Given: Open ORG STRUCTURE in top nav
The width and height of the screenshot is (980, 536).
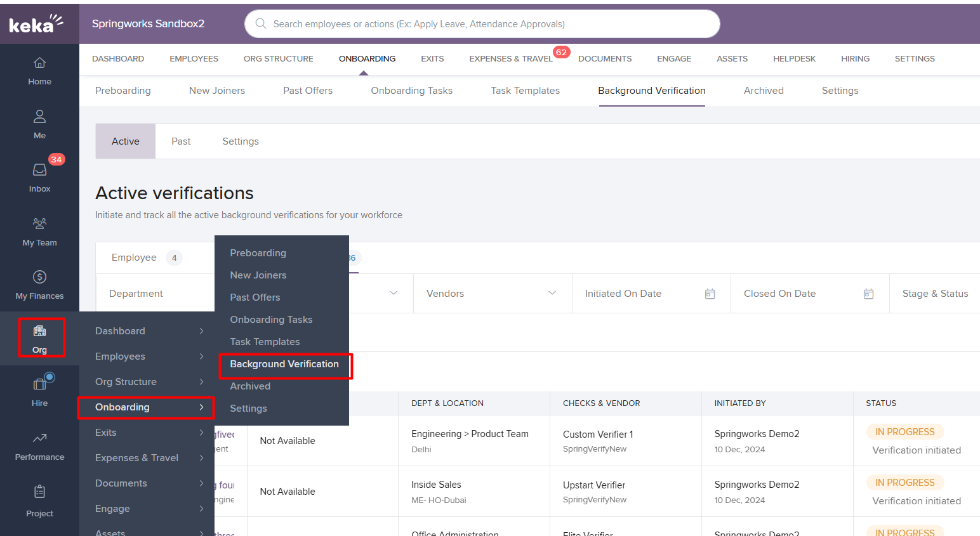Looking at the screenshot, I should 279,58.
